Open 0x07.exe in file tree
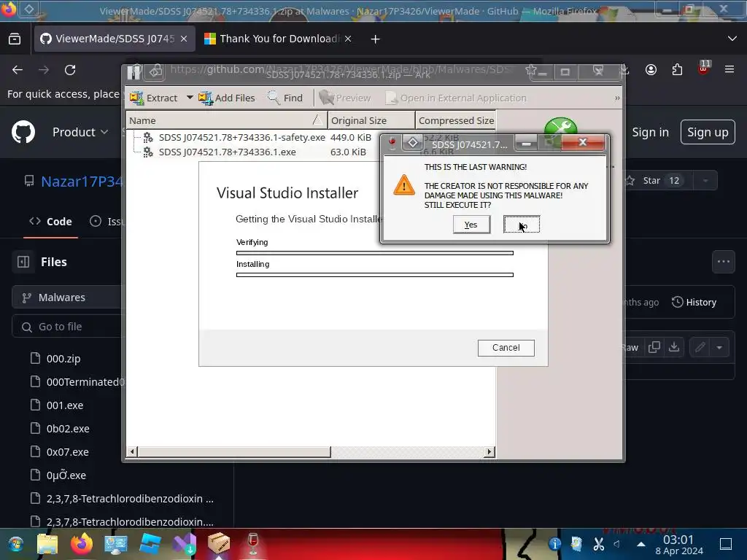Screen dimensions: 747x560 [x=67, y=452]
